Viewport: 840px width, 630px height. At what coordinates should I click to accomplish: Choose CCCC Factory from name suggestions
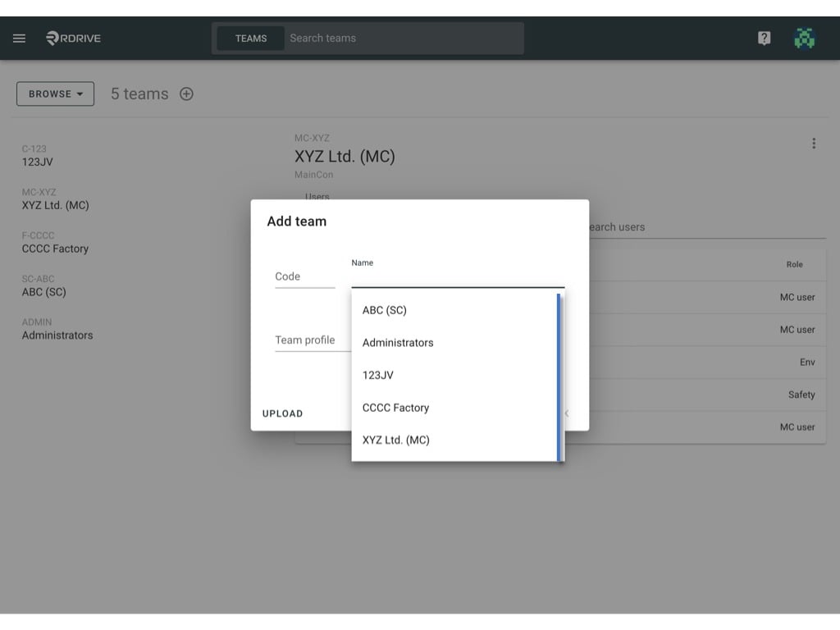point(454,408)
